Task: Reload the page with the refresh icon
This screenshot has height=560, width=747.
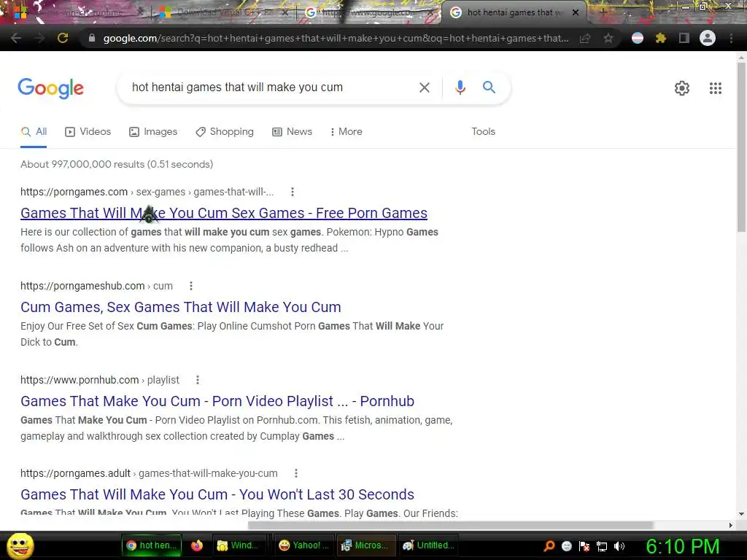Action: tap(63, 38)
